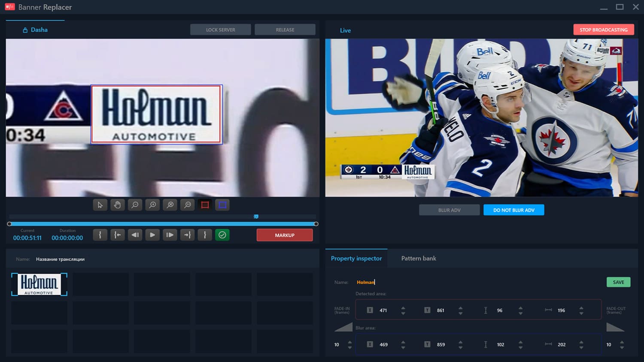Viewport: 644px width, 362px height.
Task: Click the Holman banner in left preview
Action: coord(157,115)
